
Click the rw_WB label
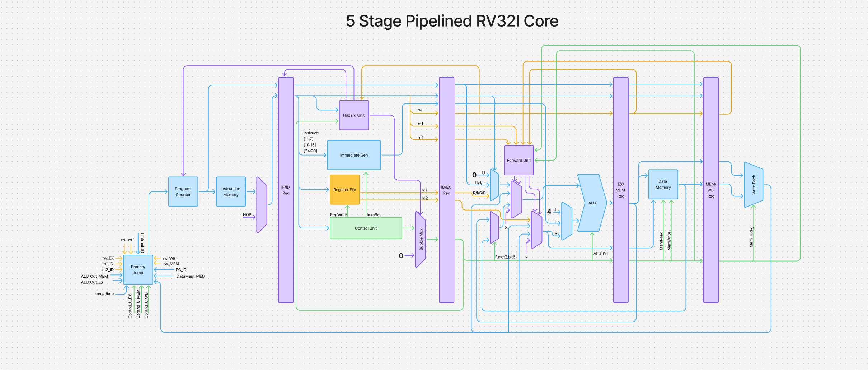coord(169,259)
